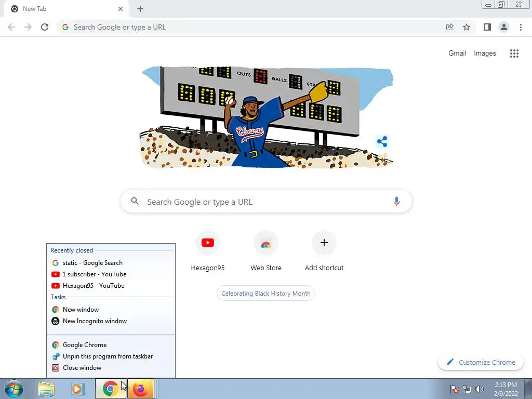Click Celebrating Black History Month chip
Viewport: 532px width, 399px height.
click(x=265, y=294)
